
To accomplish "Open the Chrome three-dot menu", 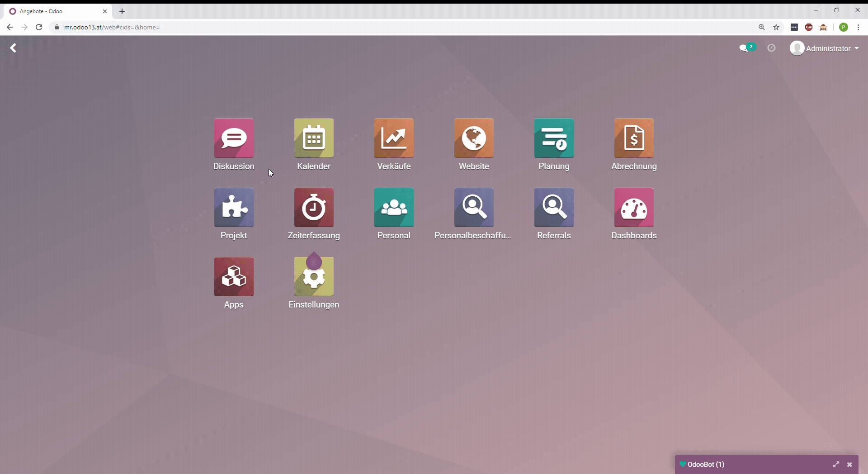I will click(x=858, y=27).
